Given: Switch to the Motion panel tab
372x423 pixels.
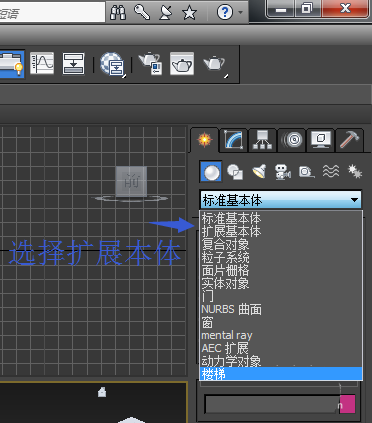Looking at the screenshot, I should pyautogui.click(x=291, y=140).
